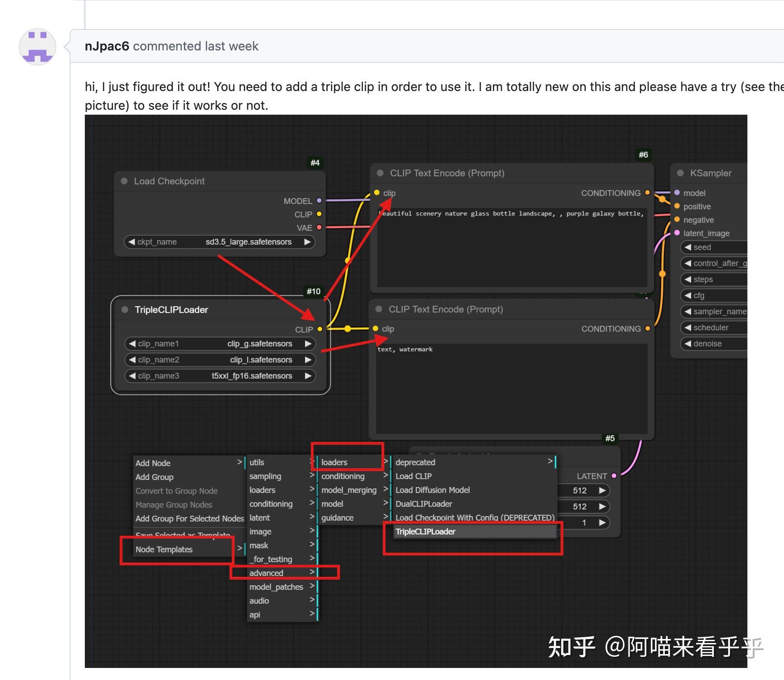Click the latent_image input dot on KSampler

point(677,233)
